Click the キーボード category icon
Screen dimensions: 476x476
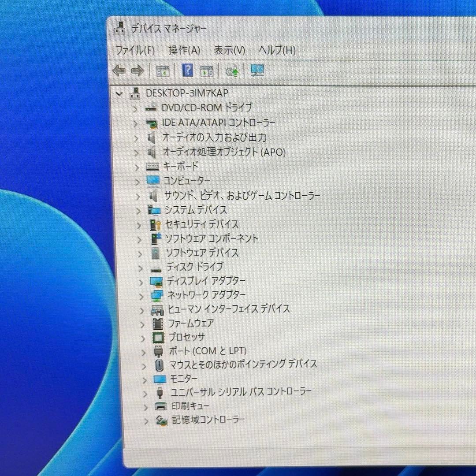point(152,167)
